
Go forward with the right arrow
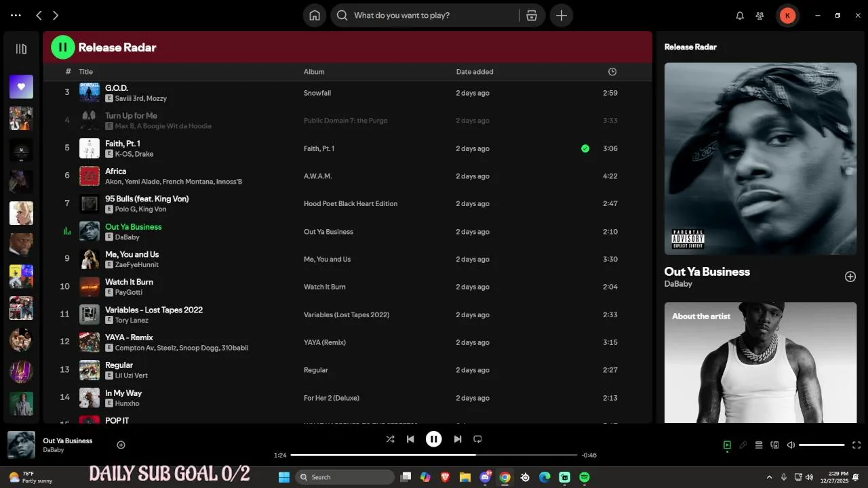pyautogui.click(x=56, y=16)
